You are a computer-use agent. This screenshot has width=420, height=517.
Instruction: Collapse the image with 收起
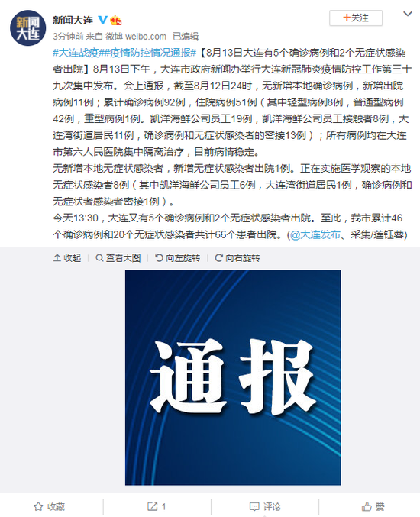click(x=67, y=258)
